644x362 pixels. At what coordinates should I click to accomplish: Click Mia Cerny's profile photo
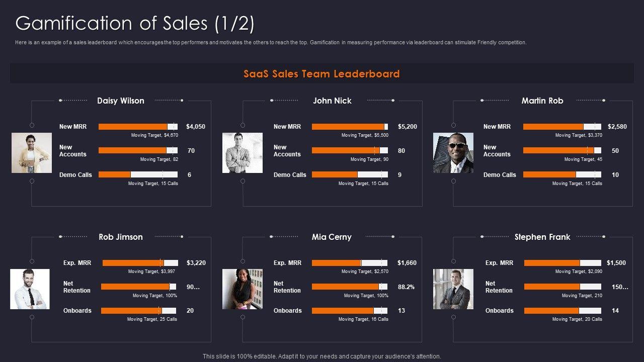click(243, 289)
